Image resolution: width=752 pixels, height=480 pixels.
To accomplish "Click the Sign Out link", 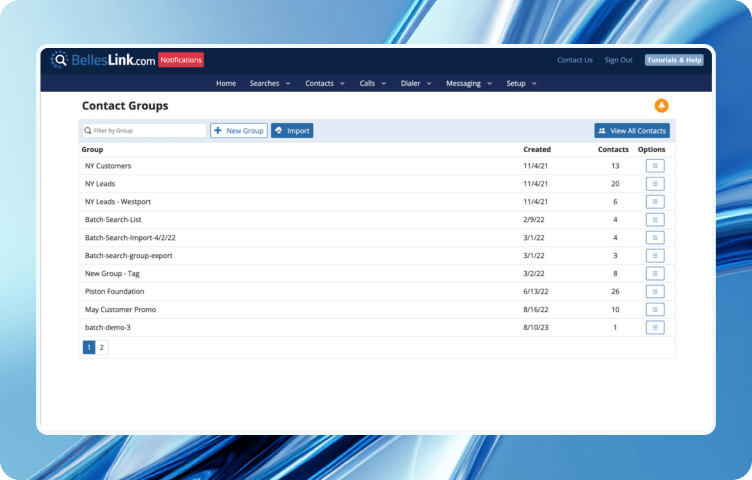I will (618, 60).
